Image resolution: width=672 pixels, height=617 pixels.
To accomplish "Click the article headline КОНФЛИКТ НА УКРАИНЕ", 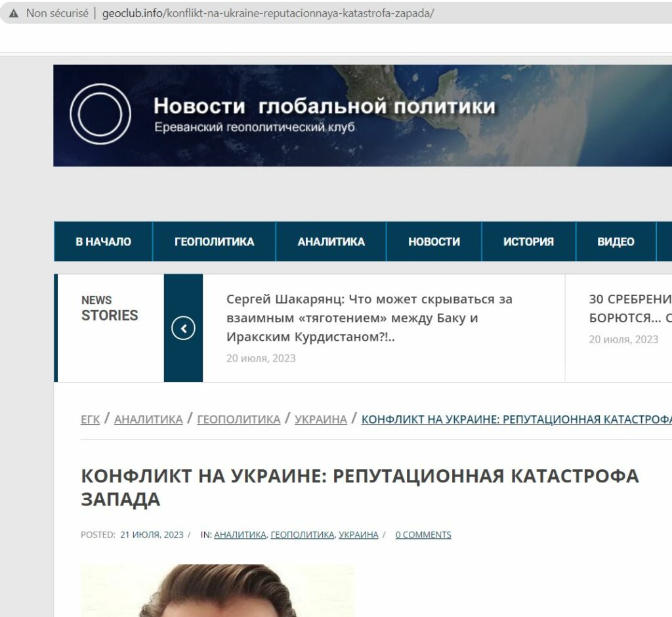I will (360, 488).
